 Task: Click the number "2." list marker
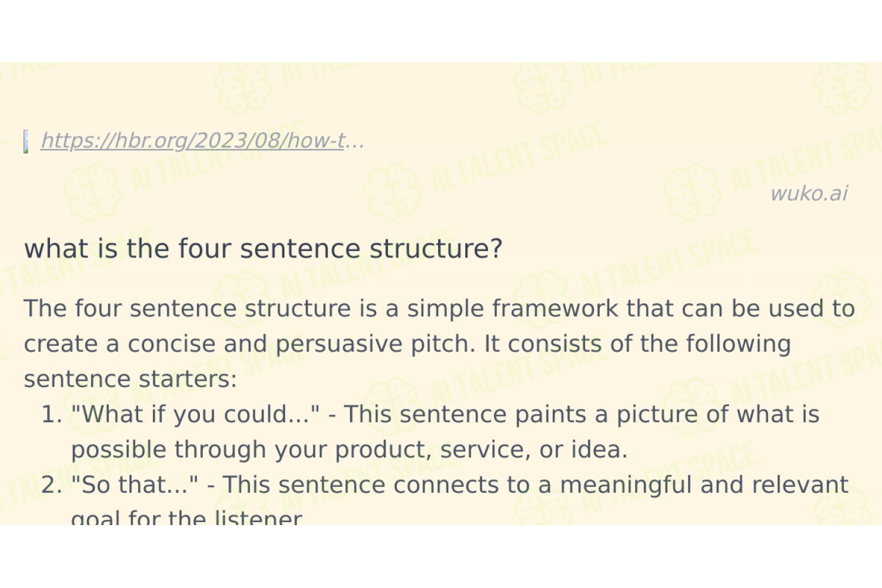click(52, 485)
